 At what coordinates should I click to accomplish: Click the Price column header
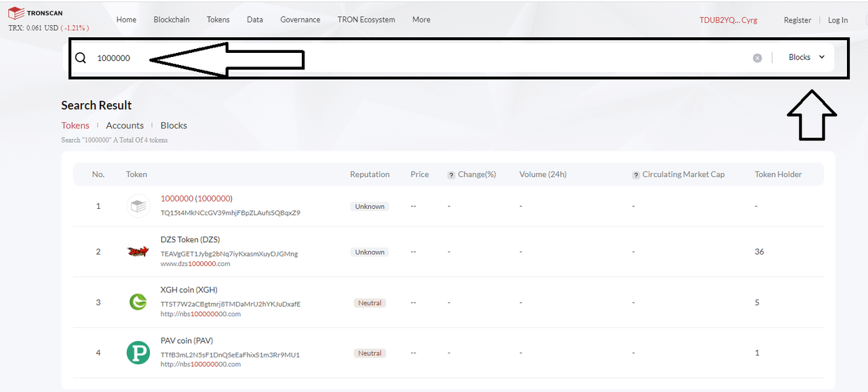tap(420, 174)
